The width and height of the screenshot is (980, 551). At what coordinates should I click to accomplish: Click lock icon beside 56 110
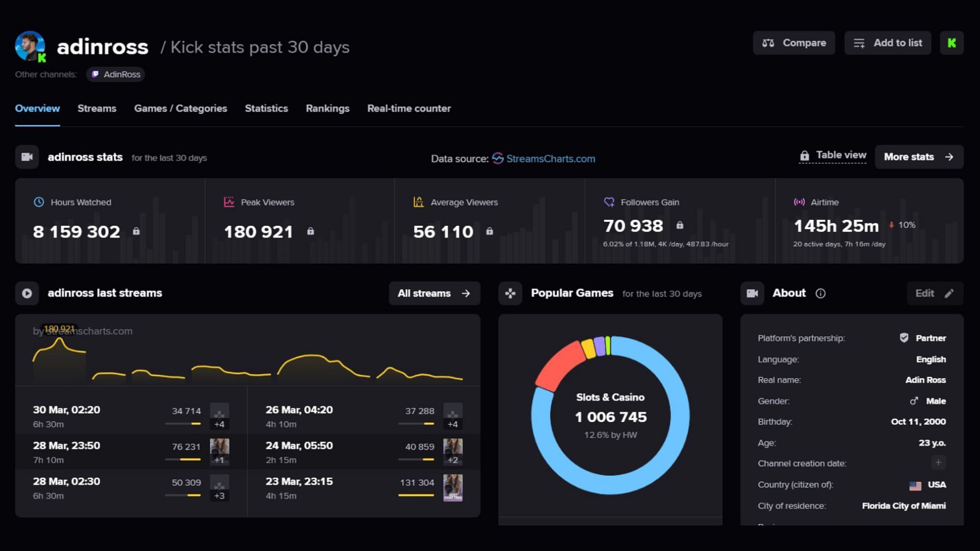pyautogui.click(x=489, y=231)
